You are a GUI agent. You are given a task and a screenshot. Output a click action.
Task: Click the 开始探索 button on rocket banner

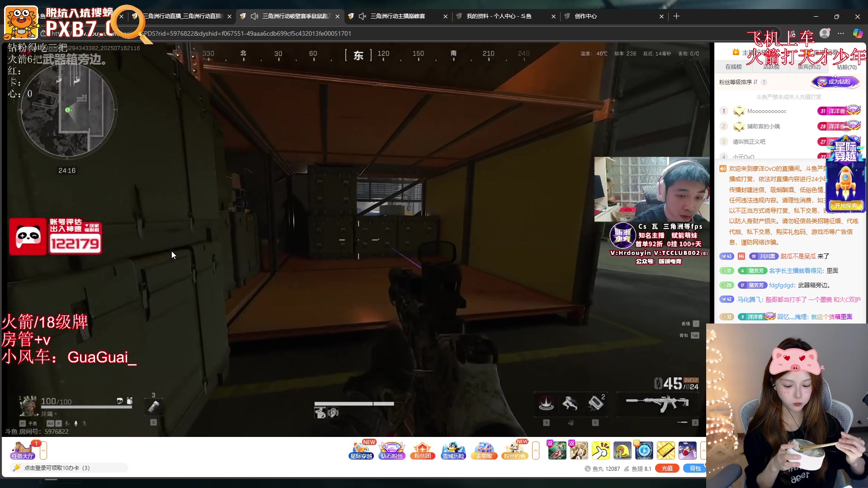click(845, 206)
